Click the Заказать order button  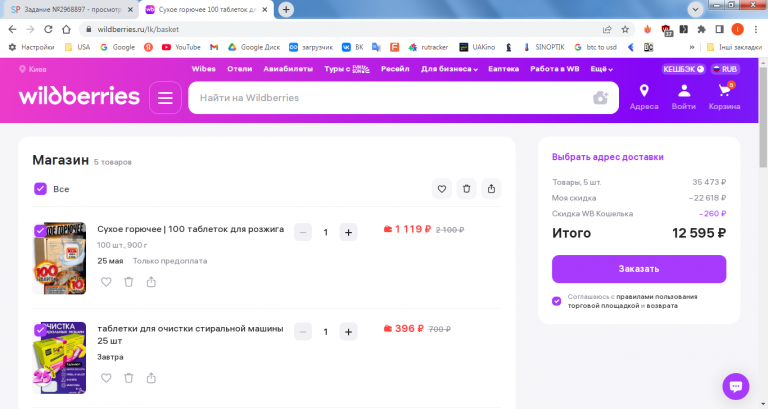[639, 269]
